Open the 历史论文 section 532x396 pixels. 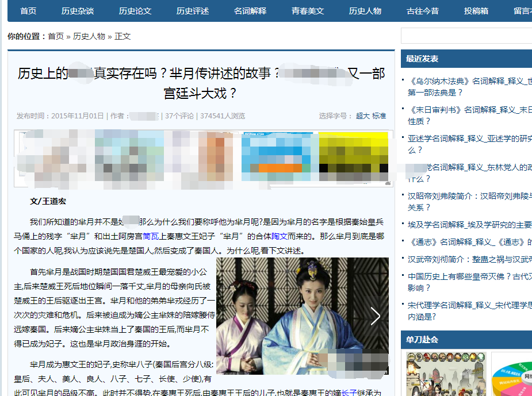135,11
